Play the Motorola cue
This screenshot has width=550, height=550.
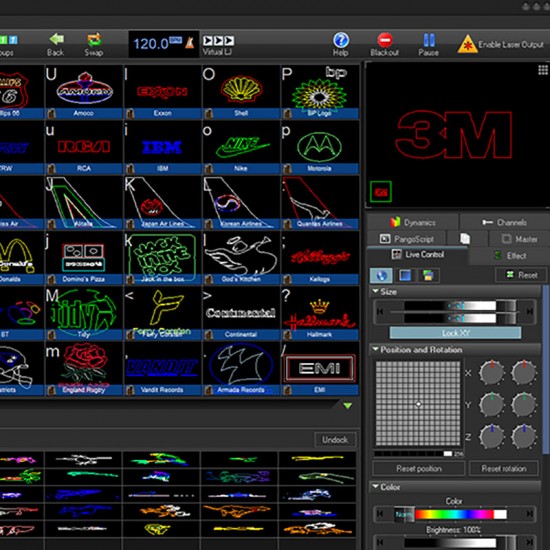pos(320,147)
